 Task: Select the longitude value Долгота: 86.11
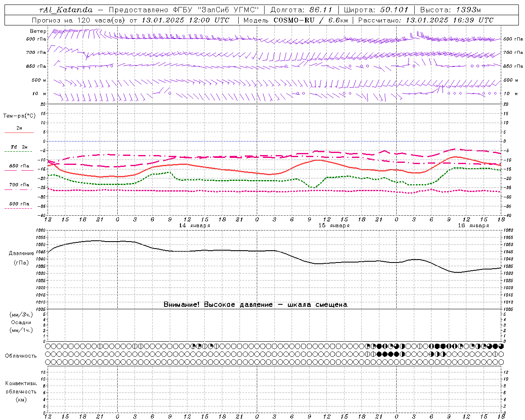coord(301,10)
